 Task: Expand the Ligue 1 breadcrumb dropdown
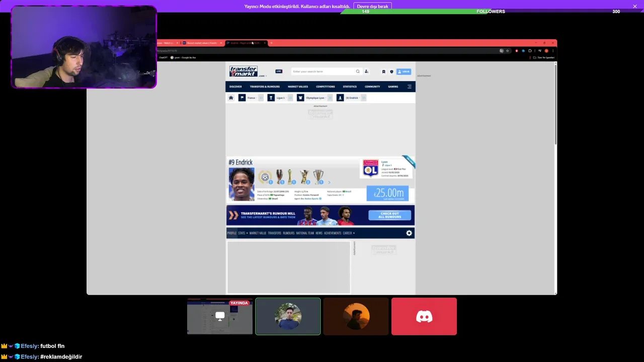point(290,98)
